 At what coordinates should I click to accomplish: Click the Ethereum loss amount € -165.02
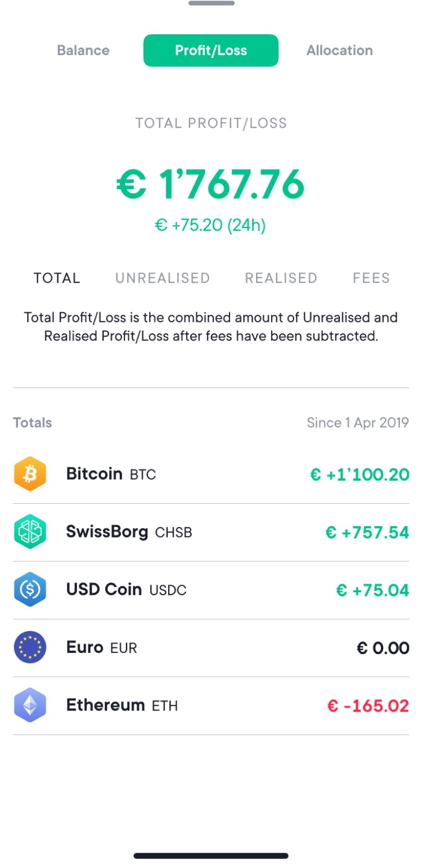click(x=368, y=705)
